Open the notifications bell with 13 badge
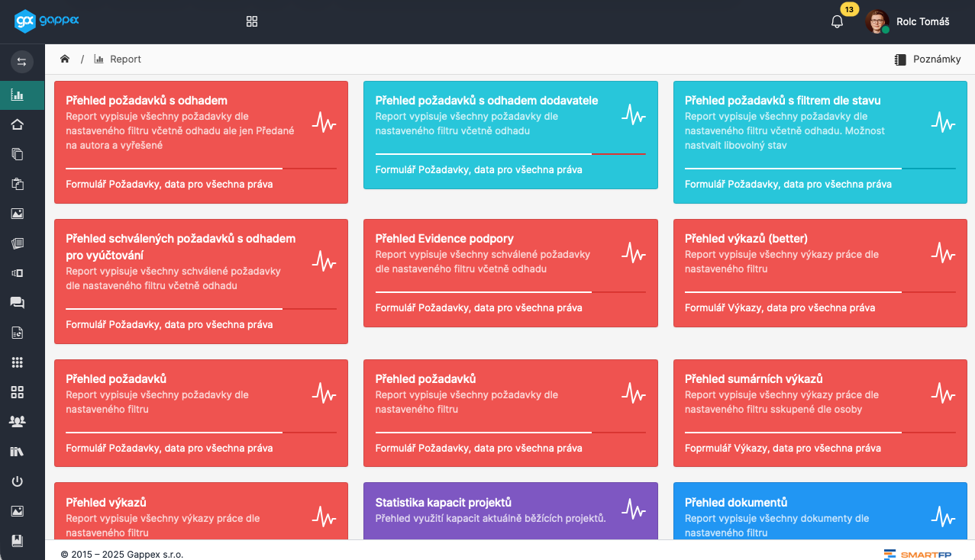 837,21
